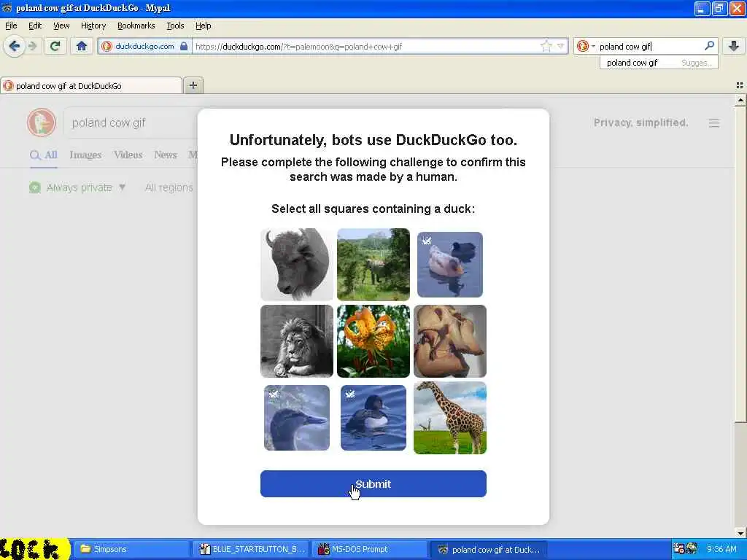This screenshot has width=747, height=560.
Task: Open the hamburger menu on DuckDuckGo page
Action: pyautogui.click(x=713, y=123)
